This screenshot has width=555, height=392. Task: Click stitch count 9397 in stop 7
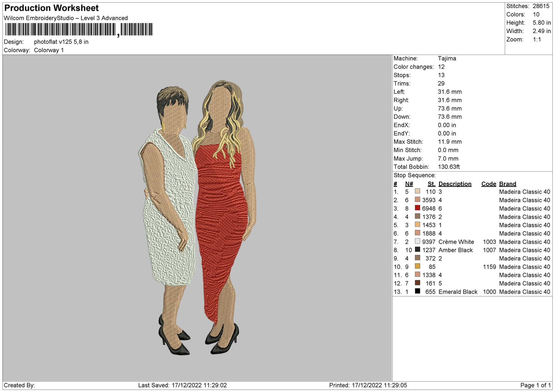point(429,242)
